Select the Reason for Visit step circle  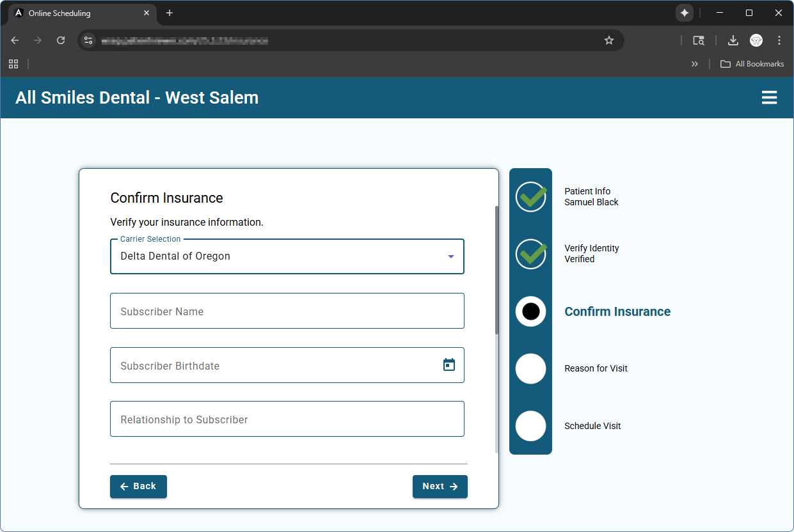[x=530, y=368]
